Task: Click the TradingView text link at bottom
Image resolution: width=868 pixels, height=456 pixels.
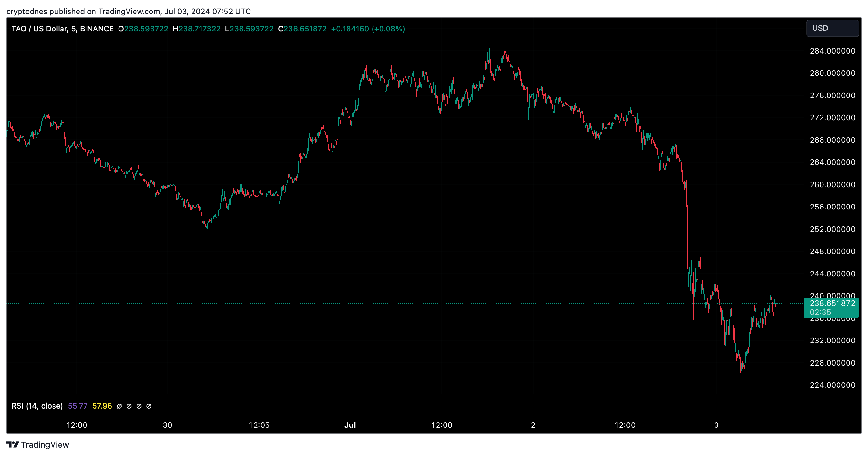Action: click(x=45, y=444)
